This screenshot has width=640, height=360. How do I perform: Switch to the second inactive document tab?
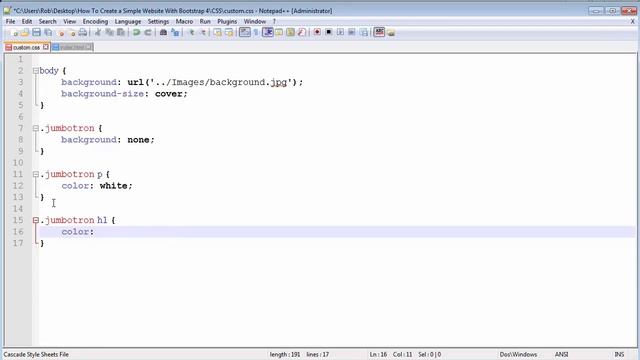(72, 47)
